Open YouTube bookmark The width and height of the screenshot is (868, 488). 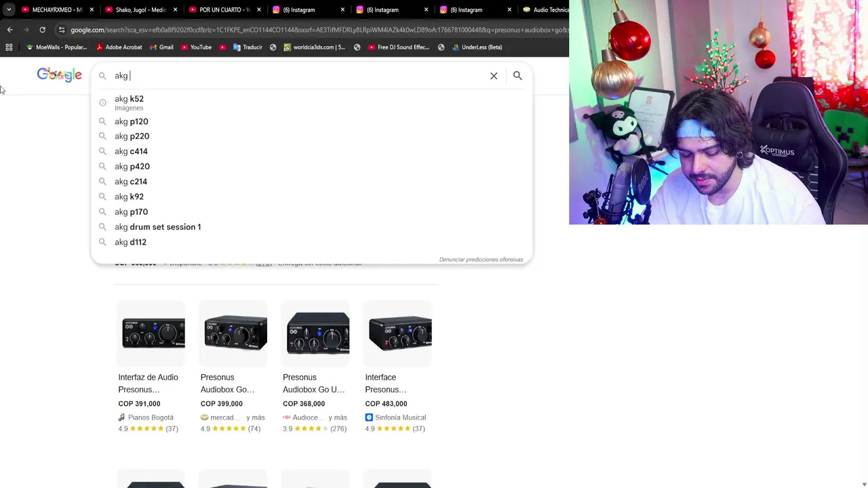coord(196,47)
